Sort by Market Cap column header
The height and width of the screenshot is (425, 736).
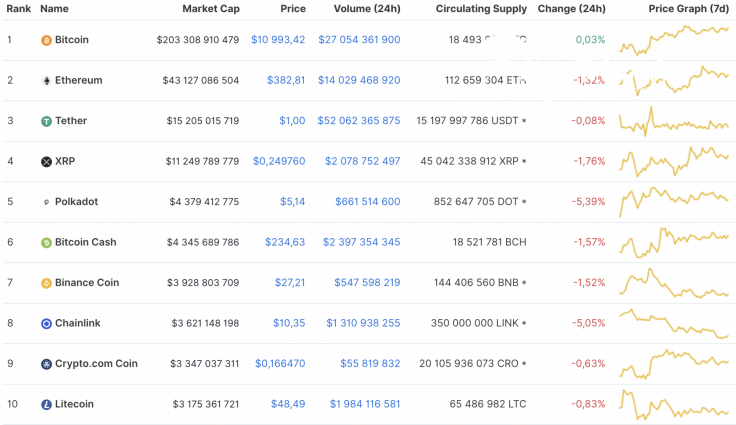[x=211, y=8]
